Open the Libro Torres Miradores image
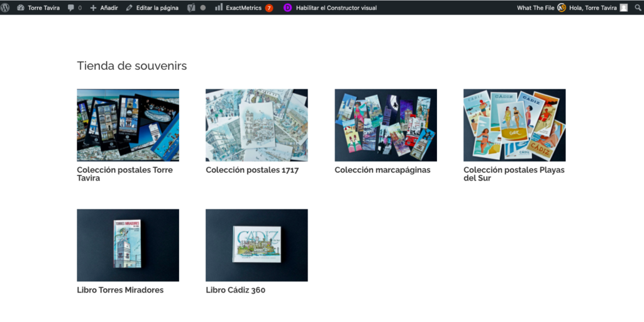The width and height of the screenshot is (644, 322). (x=128, y=245)
